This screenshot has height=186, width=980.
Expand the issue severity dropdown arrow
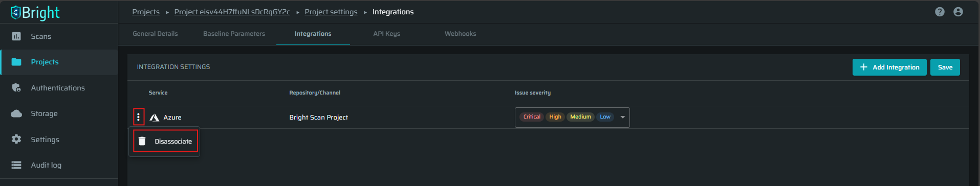click(623, 117)
